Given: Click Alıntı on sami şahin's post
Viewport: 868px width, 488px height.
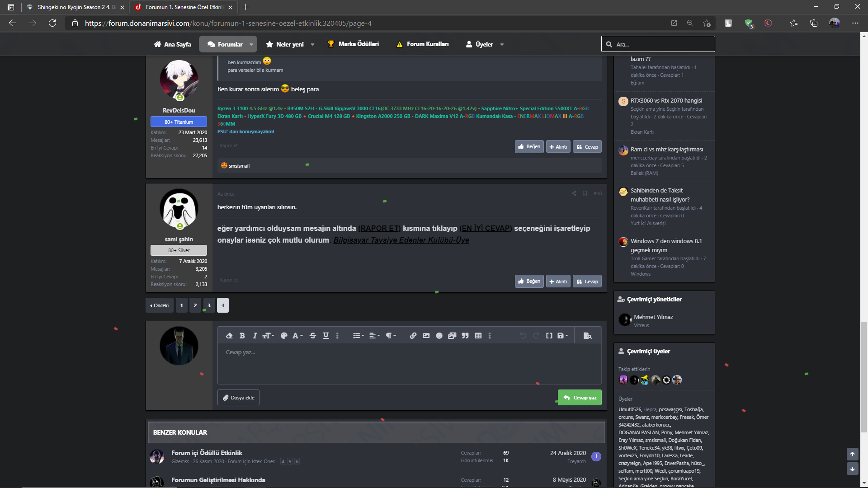Looking at the screenshot, I should click(558, 282).
